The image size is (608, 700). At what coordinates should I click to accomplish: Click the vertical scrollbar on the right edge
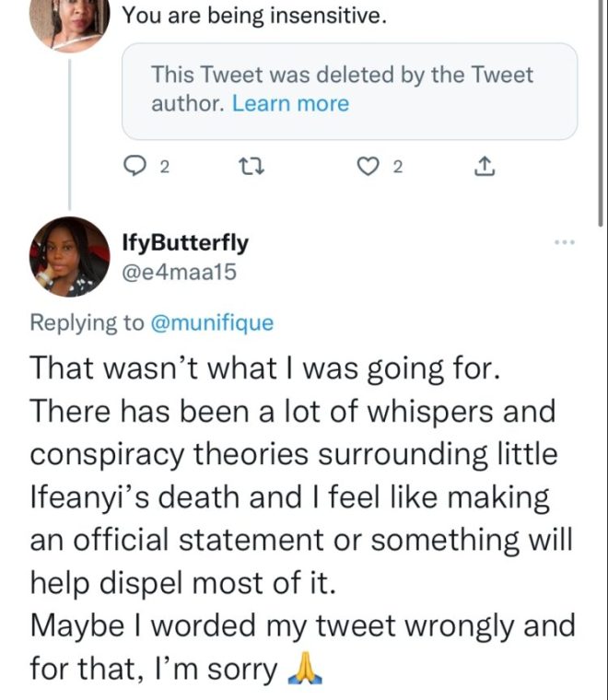tap(602, 111)
